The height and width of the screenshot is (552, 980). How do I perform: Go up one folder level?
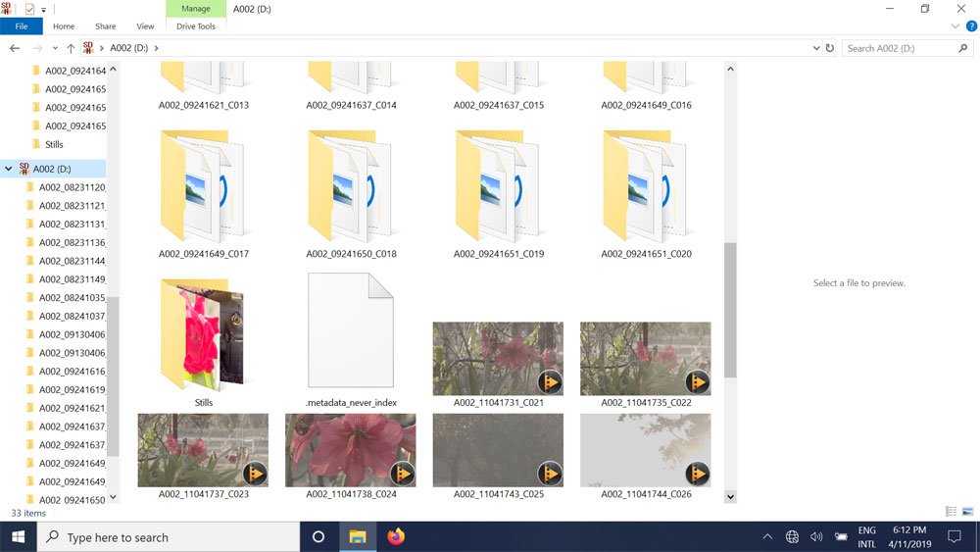click(71, 48)
